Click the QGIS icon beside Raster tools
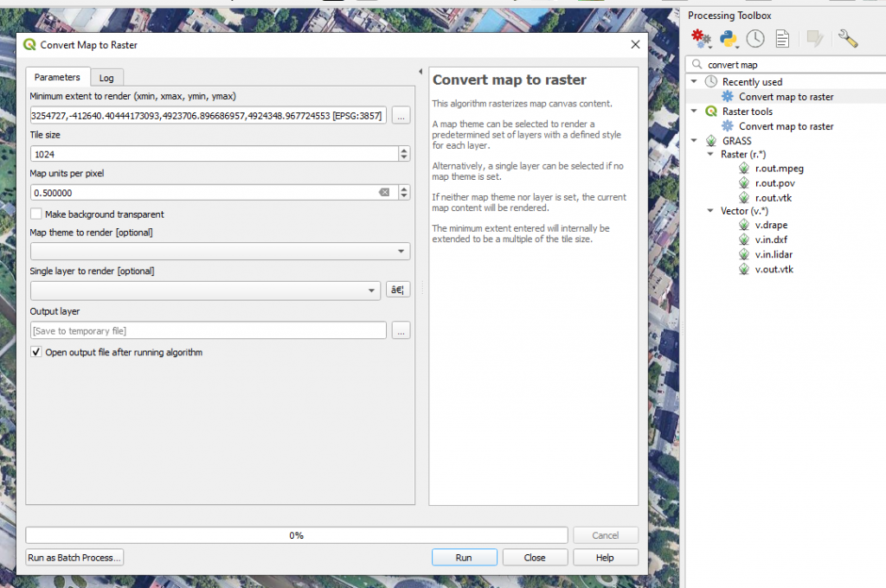The image size is (886, 588). 711,112
